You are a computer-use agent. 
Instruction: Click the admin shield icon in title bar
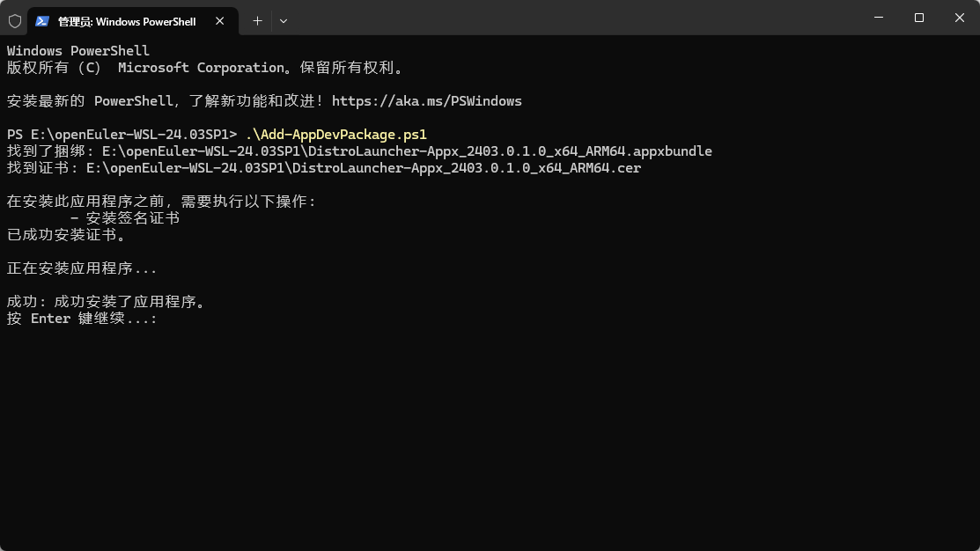point(15,21)
